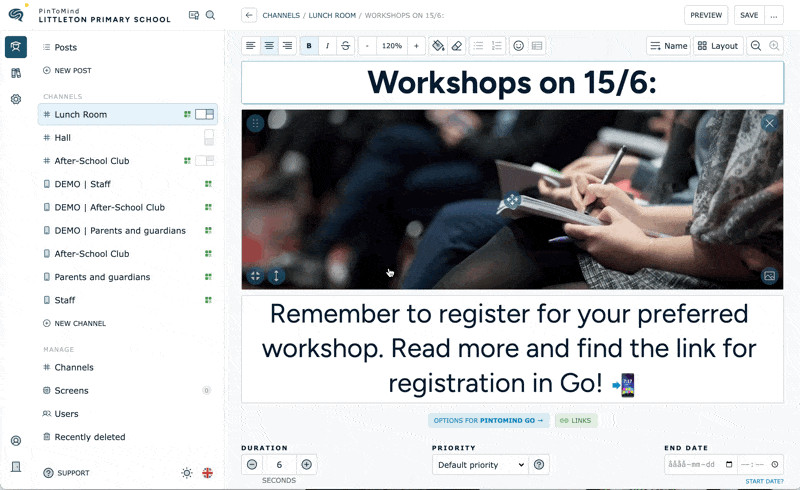Save the post

(x=749, y=15)
